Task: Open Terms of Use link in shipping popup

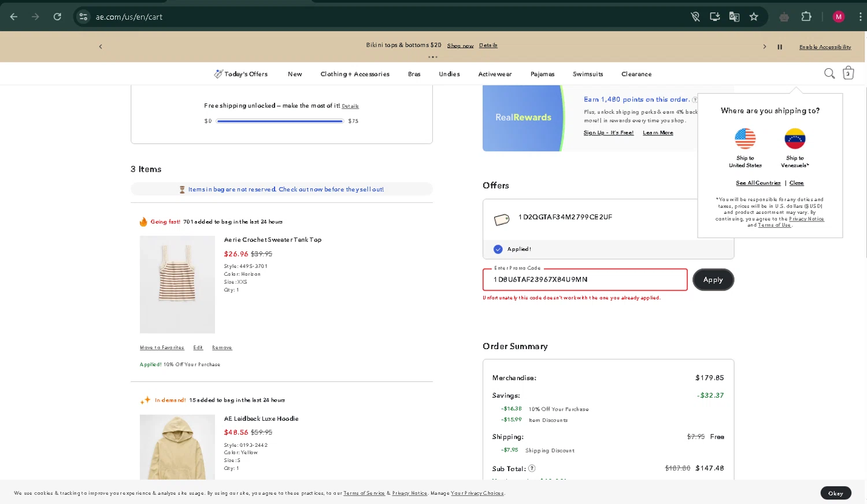Action: click(x=774, y=225)
